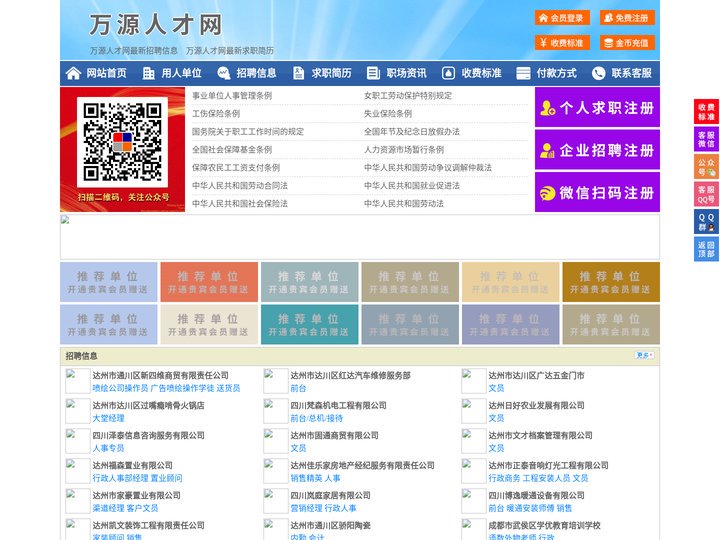720x540 pixels.
Task: Open the 前台/总机/接待 job link
Action: [316, 418]
